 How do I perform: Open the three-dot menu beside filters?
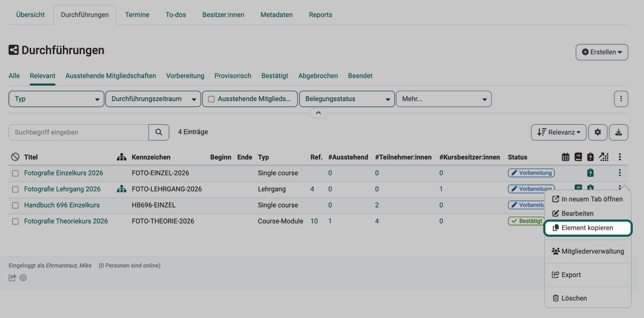[x=621, y=99]
